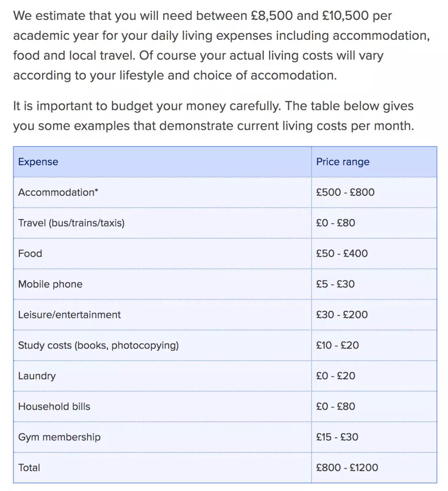Click the £50 - £400 price cell
Viewport: 448px width, 491px height.
(x=342, y=254)
